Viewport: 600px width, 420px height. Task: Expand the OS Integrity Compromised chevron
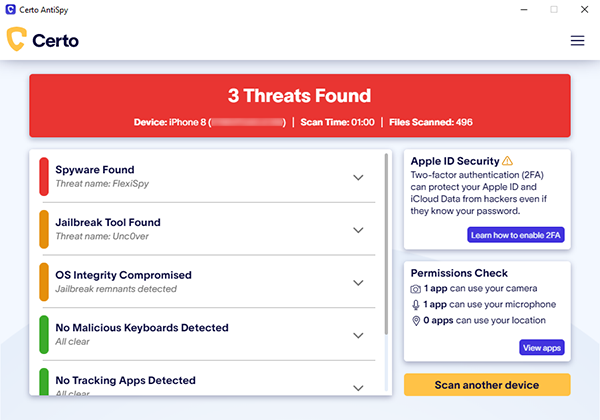pos(358,283)
